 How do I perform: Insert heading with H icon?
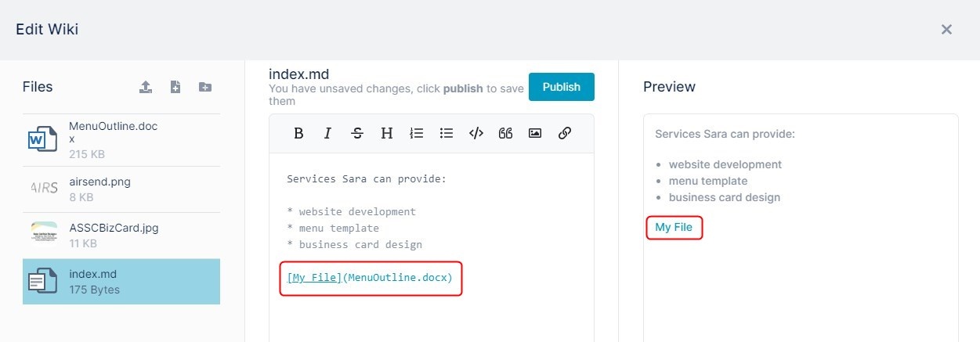387,133
